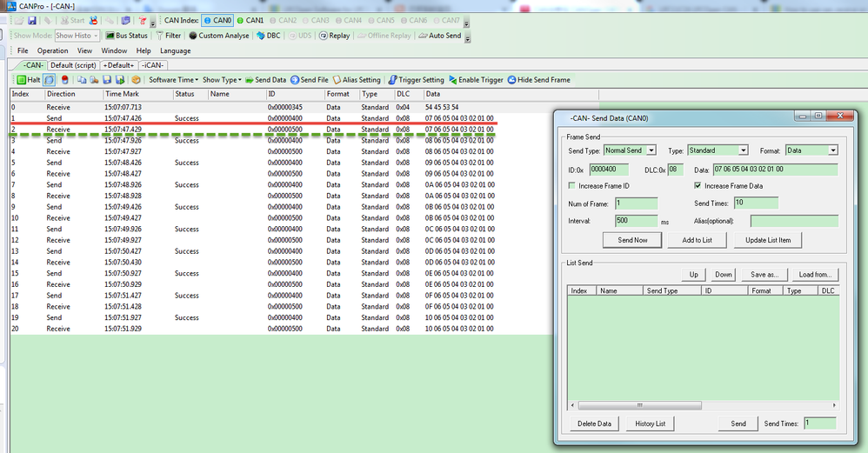Viewport: 868px width, 453px height.
Task: Click the Down button in List Send
Action: coord(723,275)
